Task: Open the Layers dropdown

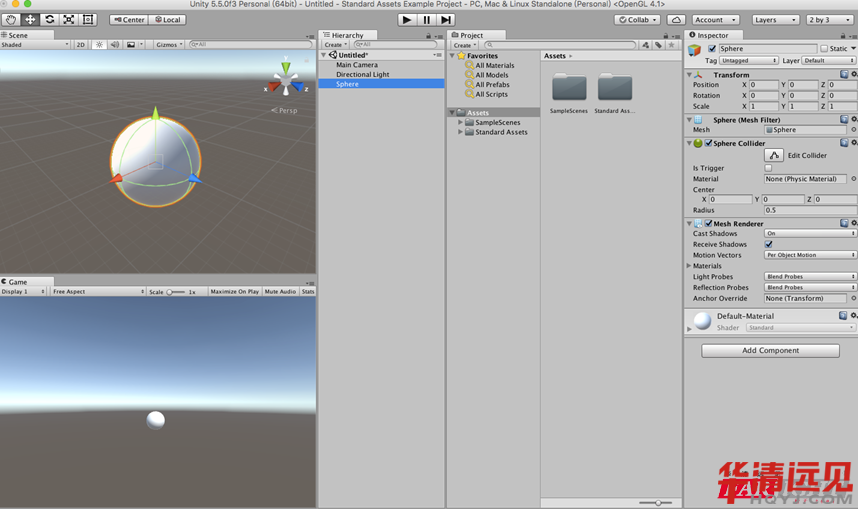Action: tap(775, 19)
